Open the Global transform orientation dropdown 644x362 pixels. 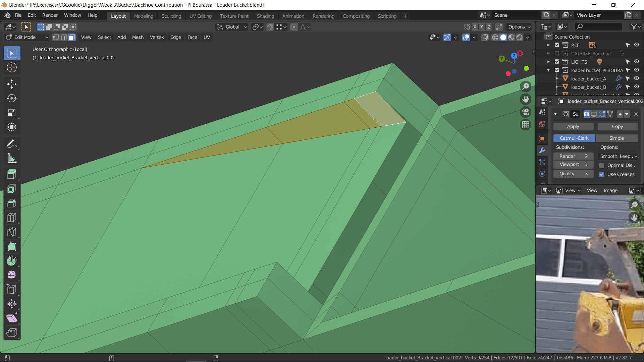[232, 27]
